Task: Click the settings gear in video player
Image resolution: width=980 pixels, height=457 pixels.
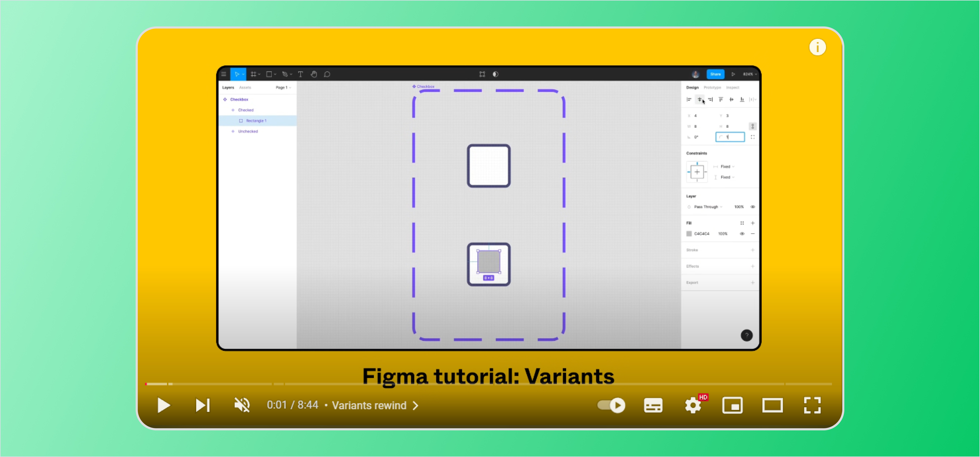Action: tap(692, 405)
